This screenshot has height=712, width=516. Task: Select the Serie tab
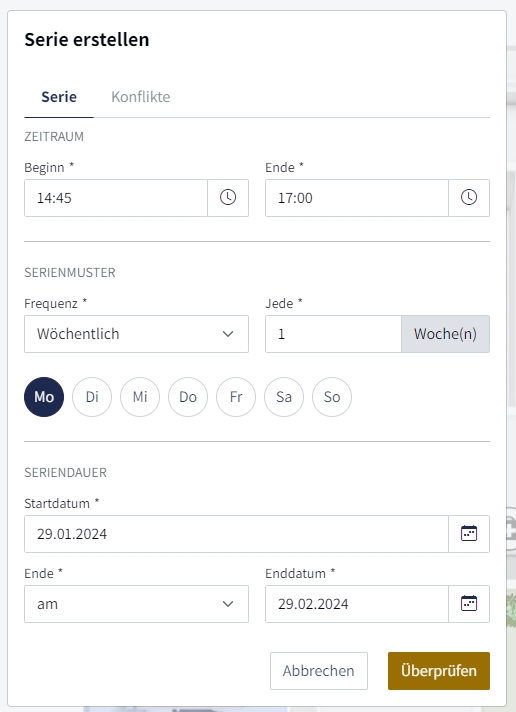tap(59, 97)
